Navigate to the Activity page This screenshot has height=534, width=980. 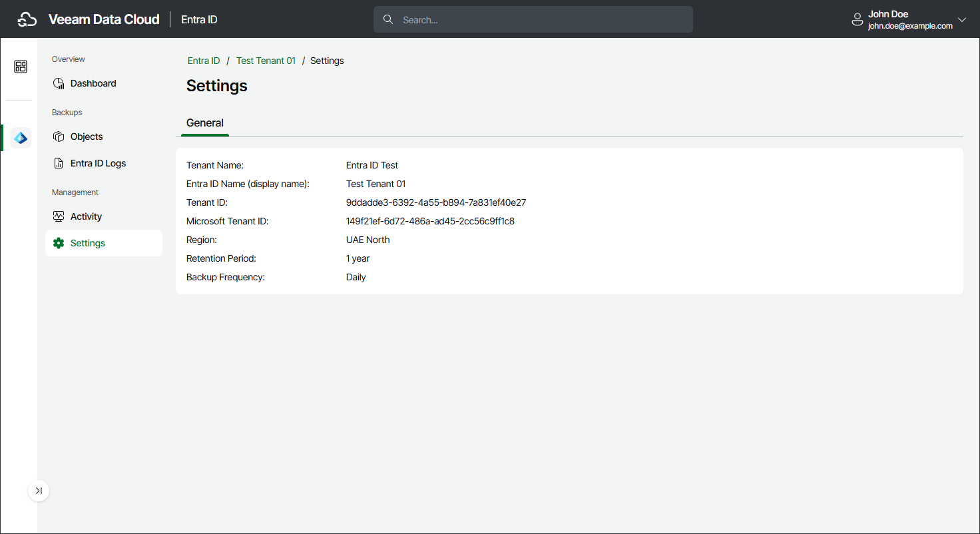(104, 216)
